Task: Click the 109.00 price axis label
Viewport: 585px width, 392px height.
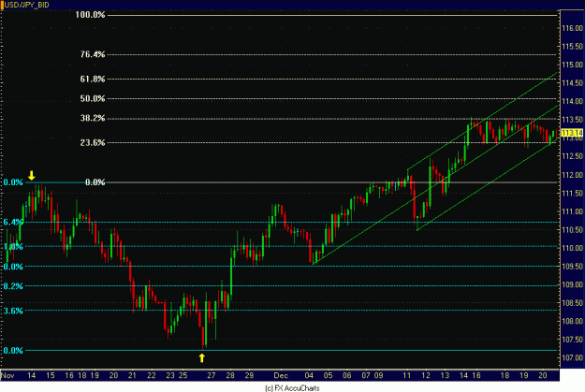Action: (572, 284)
